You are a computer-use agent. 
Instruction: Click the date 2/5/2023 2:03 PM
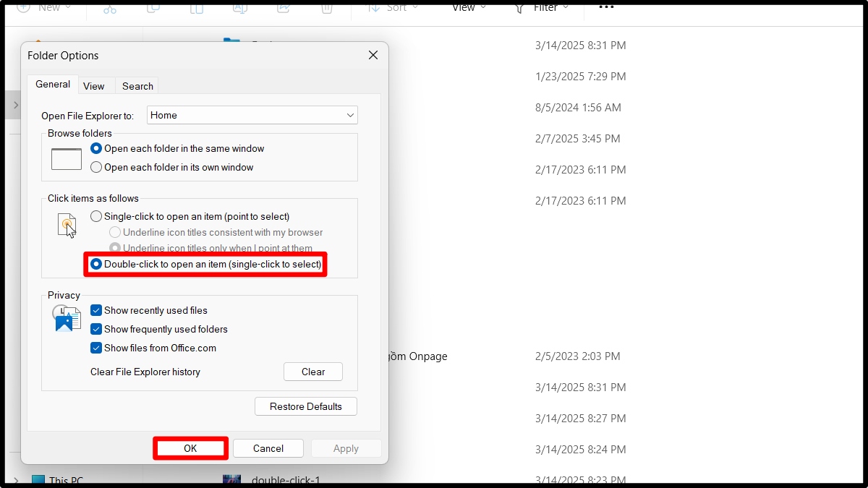578,356
